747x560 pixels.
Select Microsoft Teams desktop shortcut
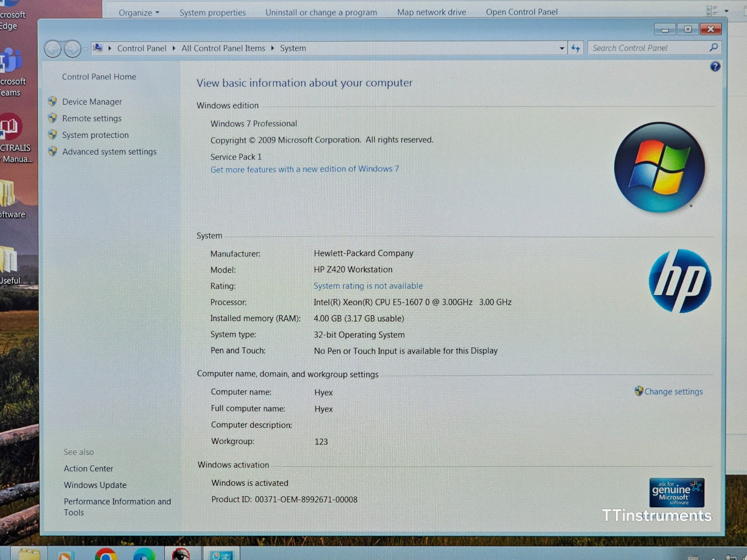[12, 72]
